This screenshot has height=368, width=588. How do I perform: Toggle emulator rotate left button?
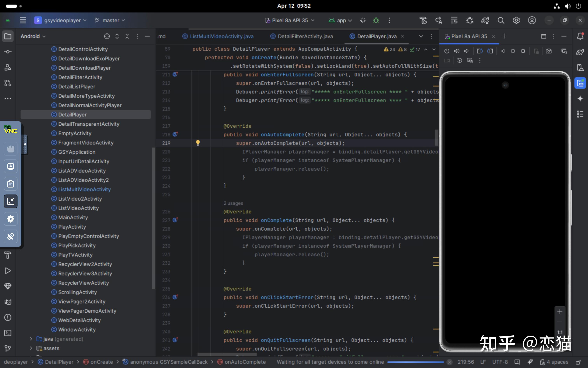click(479, 51)
